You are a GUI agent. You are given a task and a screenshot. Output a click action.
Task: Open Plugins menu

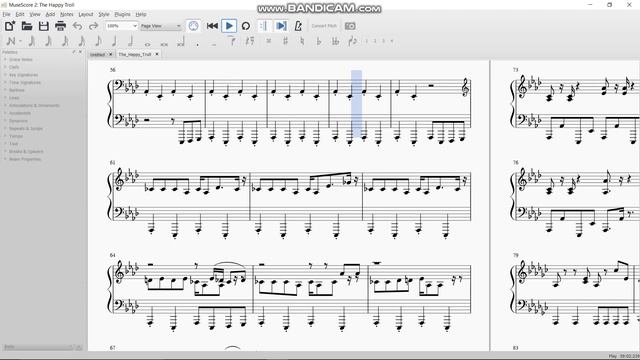pos(122,14)
